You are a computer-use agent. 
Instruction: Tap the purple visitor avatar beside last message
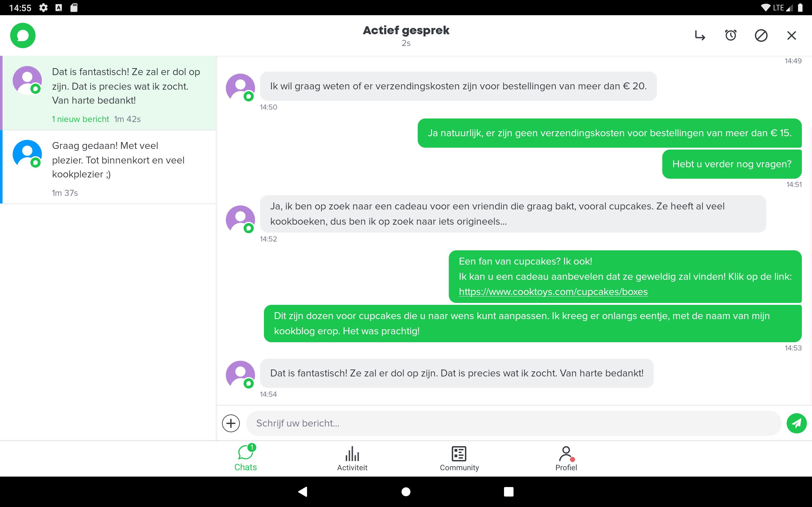tap(240, 375)
